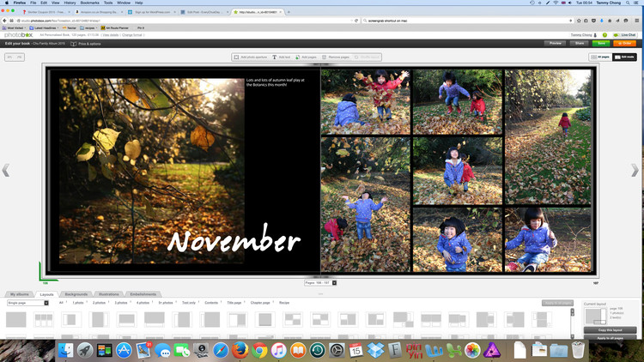644x362 pixels.
Task: Open Live Chat in the header
Action: click(624, 35)
